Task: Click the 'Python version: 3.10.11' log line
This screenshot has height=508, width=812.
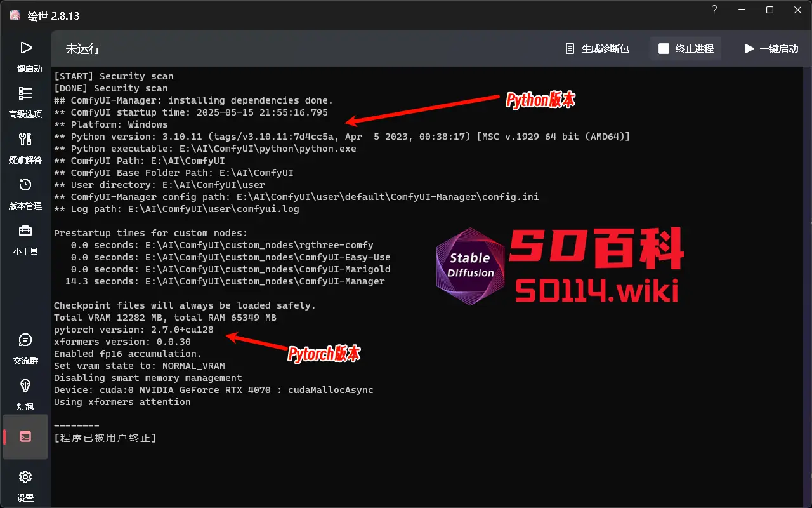Action: coord(342,137)
